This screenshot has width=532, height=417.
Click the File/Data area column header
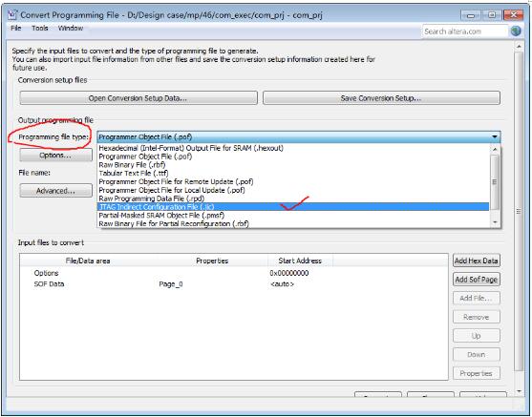(88, 261)
